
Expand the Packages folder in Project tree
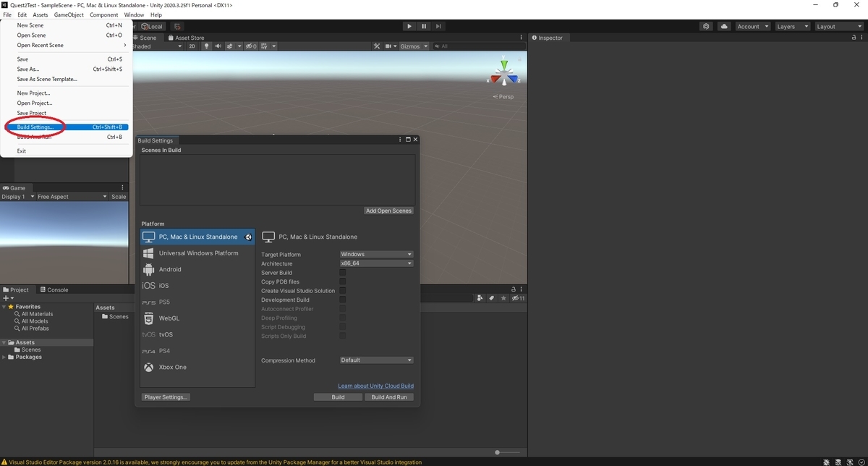(4, 357)
